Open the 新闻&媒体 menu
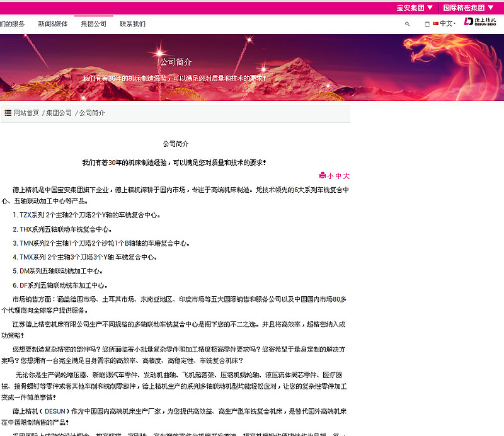The height and width of the screenshot is (436, 504). (53, 24)
